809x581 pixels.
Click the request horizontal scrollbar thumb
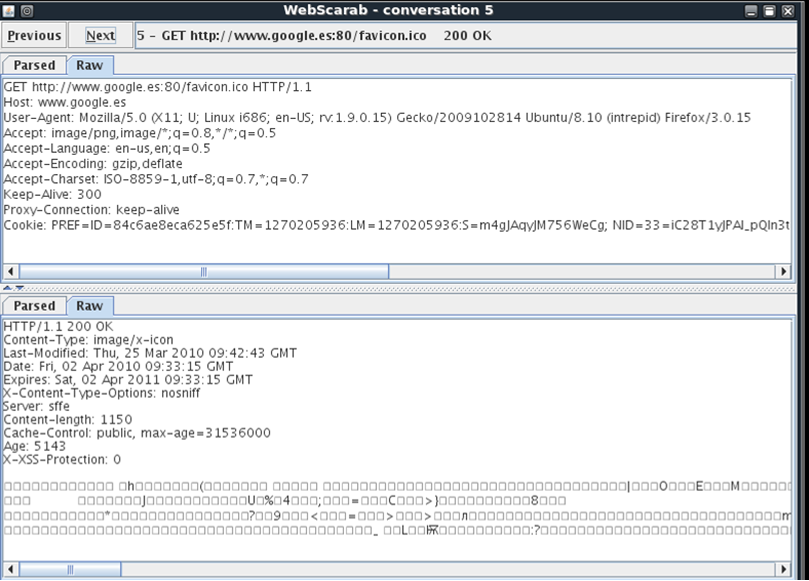[x=204, y=271]
